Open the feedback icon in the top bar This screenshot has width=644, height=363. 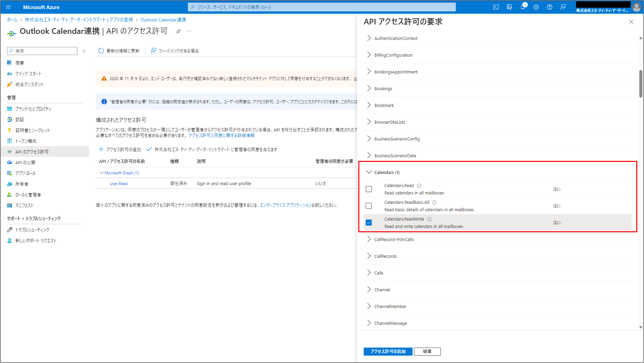click(x=563, y=7)
